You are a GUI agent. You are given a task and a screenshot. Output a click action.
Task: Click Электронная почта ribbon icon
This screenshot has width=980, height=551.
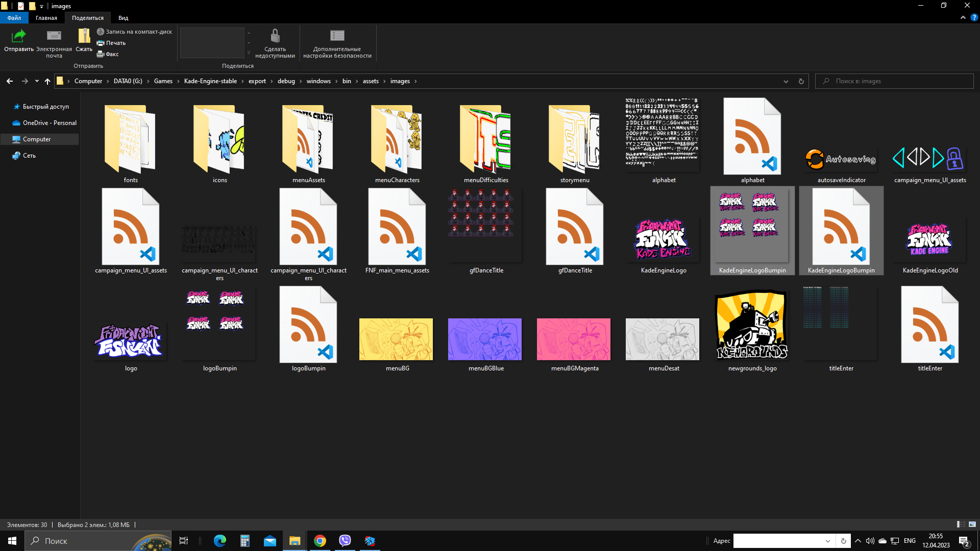pos(54,36)
